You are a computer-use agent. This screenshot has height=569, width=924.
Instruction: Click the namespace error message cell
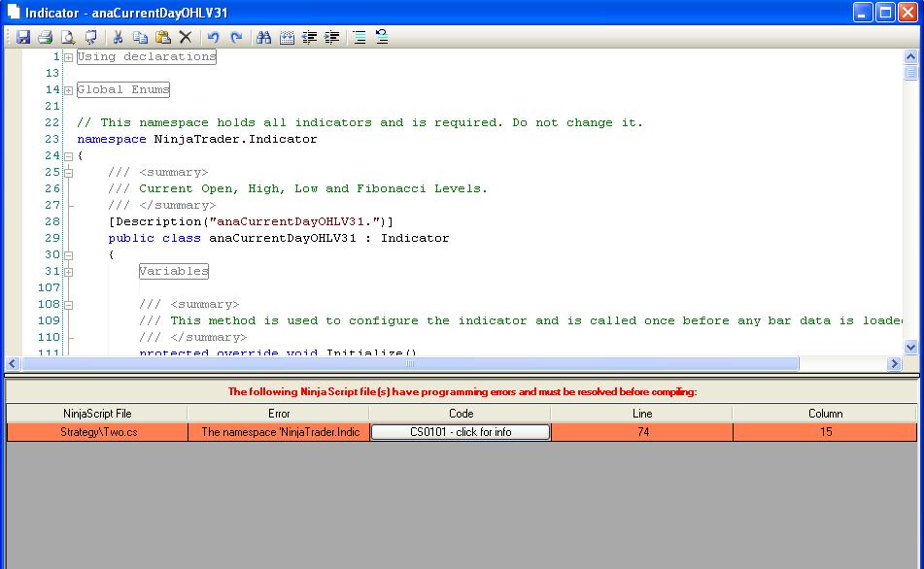tap(279, 432)
